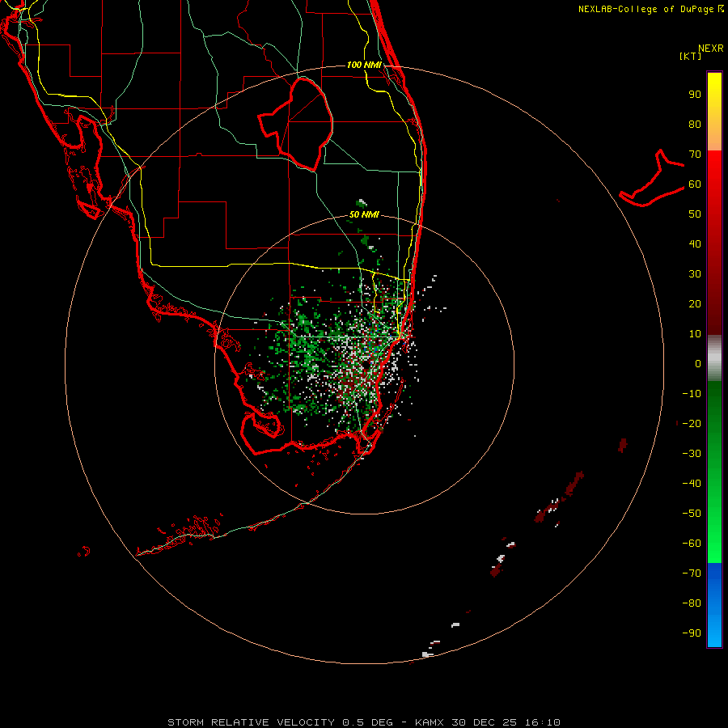Click the 80 value on the velocity scale
The image size is (728, 728).
(695, 124)
